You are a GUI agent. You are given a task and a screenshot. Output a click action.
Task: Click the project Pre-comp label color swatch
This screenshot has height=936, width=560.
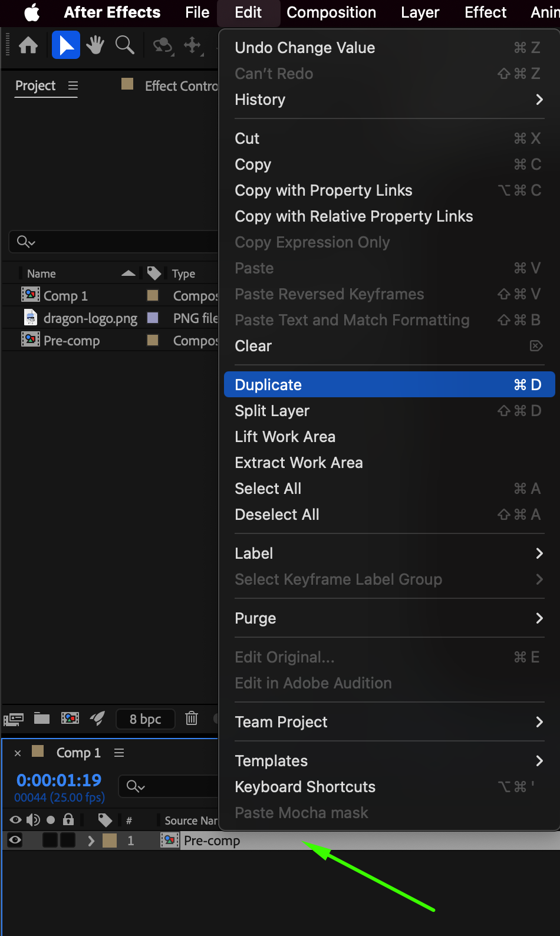click(153, 340)
